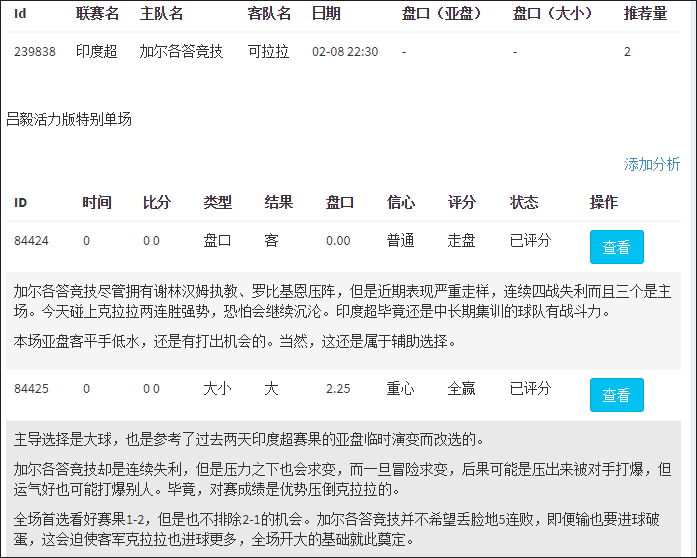
Task: Click confidence 普通 cell
Action: tap(401, 241)
